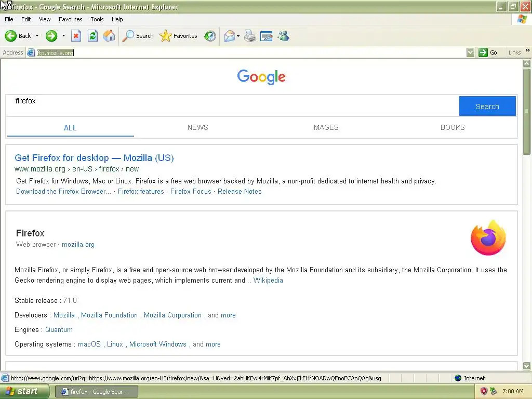Open the History toolbar icon
The width and height of the screenshot is (532, 399).
210,36
